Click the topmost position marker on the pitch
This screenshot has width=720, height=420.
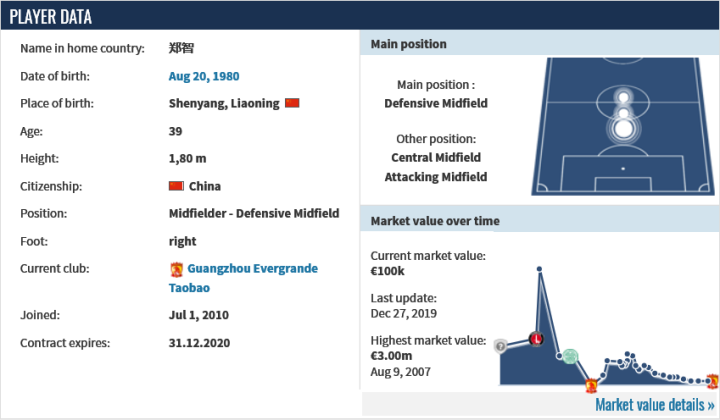(x=622, y=97)
